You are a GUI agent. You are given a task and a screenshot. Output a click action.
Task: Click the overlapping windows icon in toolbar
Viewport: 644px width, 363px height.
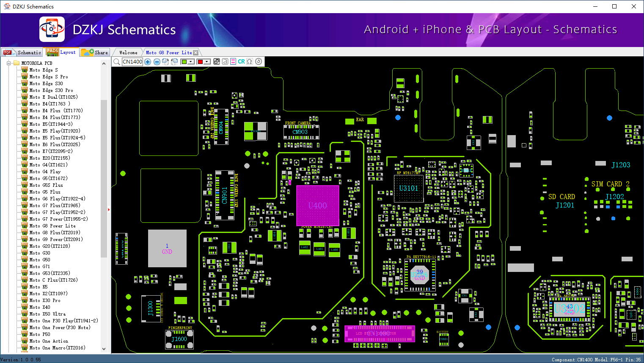(217, 62)
